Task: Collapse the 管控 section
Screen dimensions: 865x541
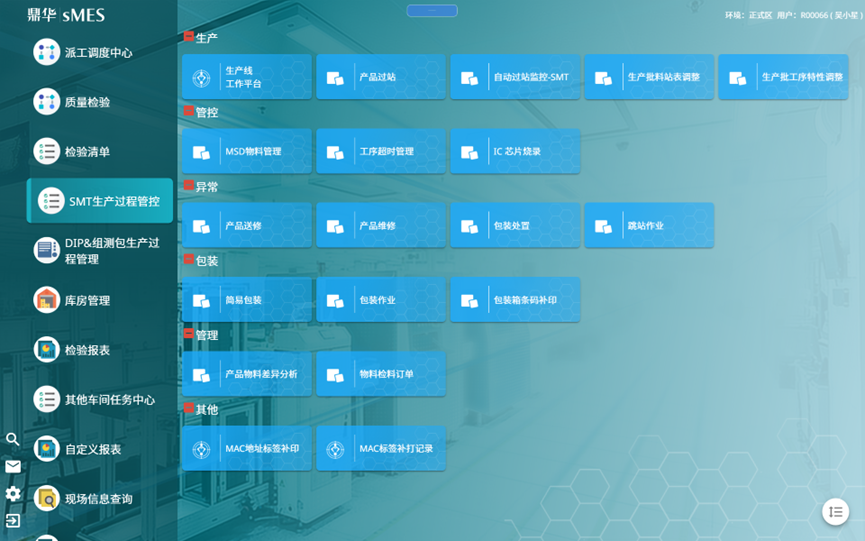Action: [188, 112]
